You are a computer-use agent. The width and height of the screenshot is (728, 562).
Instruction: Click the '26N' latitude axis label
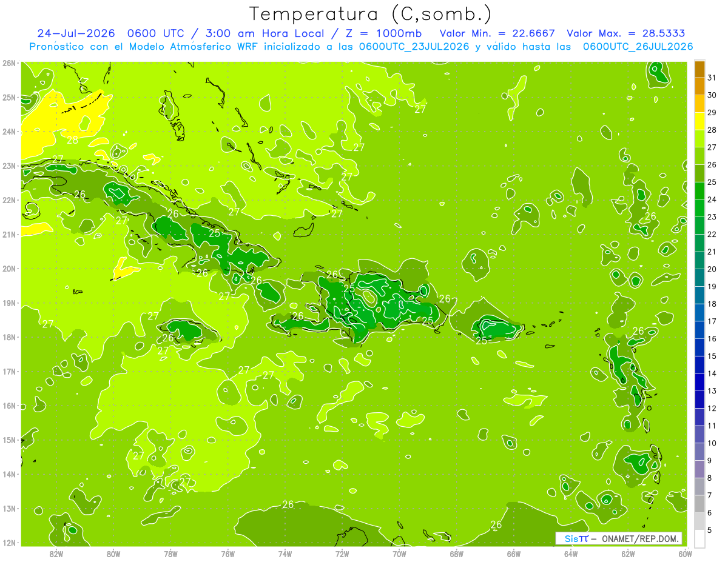pyautogui.click(x=9, y=63)
